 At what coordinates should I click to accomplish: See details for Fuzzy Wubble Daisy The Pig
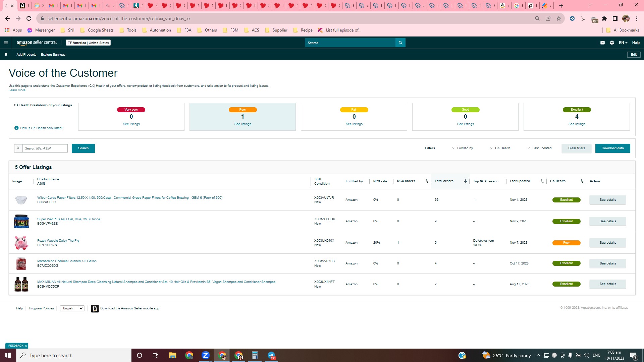[607, 243]
